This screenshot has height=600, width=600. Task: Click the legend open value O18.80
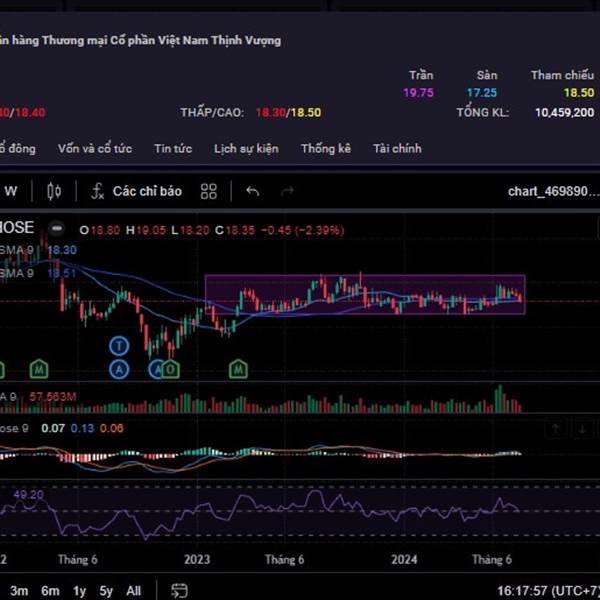(x=100, y=230)
